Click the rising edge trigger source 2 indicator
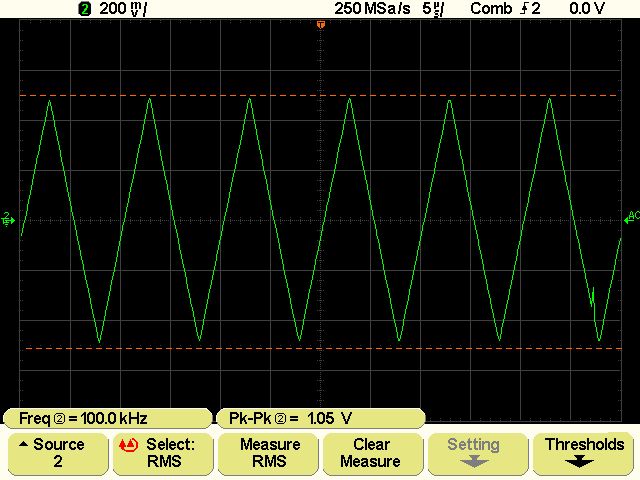The image size is (640, 480). coord(531,9)
